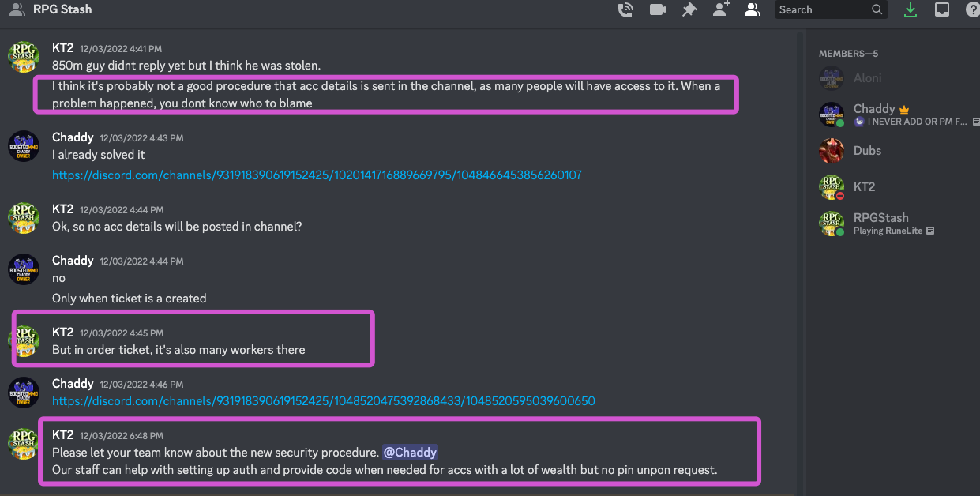Open first Discord channel link from Chaddy
The image size is (980, 496).
tap(317, 175)
